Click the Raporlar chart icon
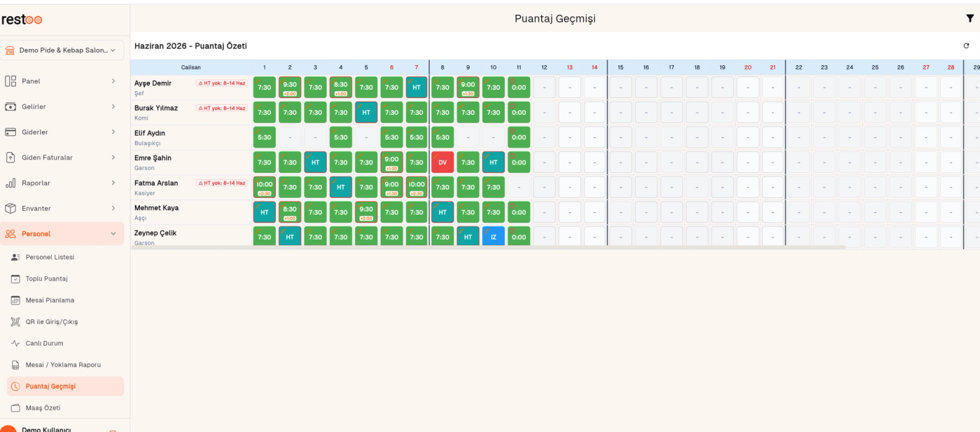 10,183
